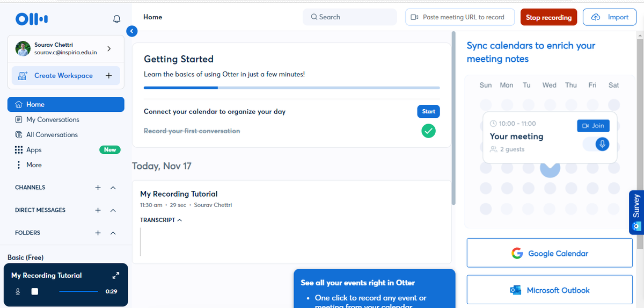Go to Home in the sidebar
Viewport: 644px width, 308px height.
coord(66,104)
